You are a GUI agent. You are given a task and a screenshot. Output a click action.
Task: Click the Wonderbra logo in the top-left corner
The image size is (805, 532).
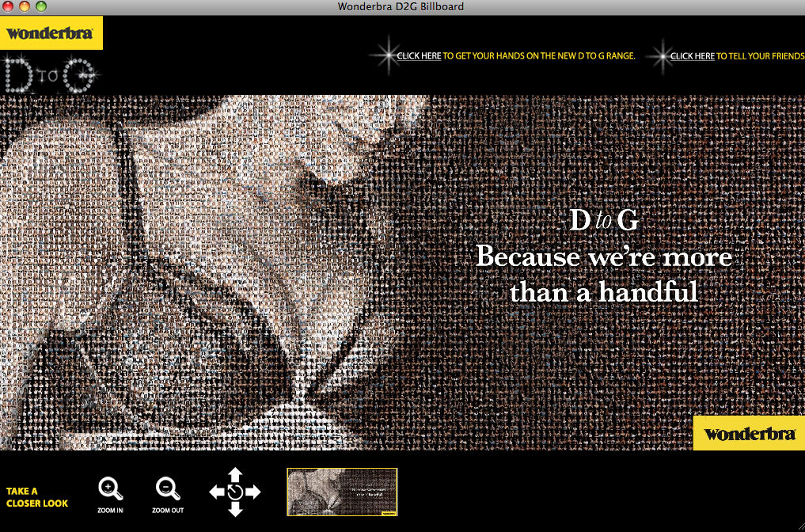click(x=51, y=33)
